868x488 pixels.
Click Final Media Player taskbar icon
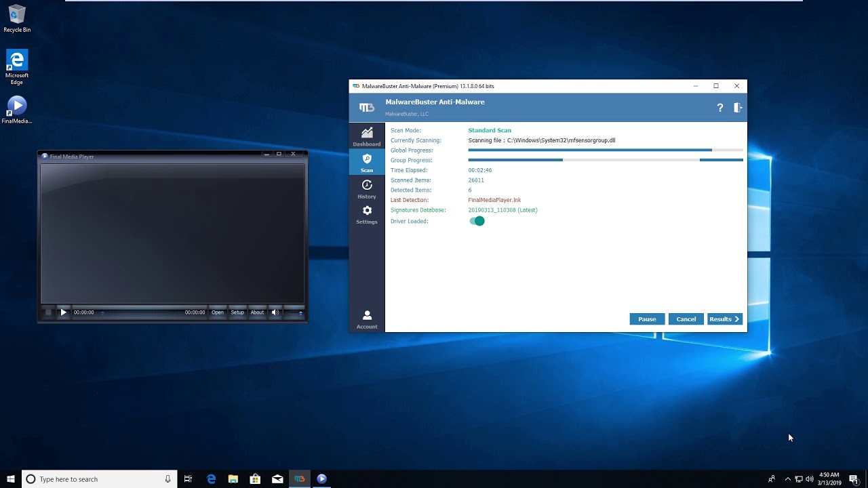pos(322,479)
